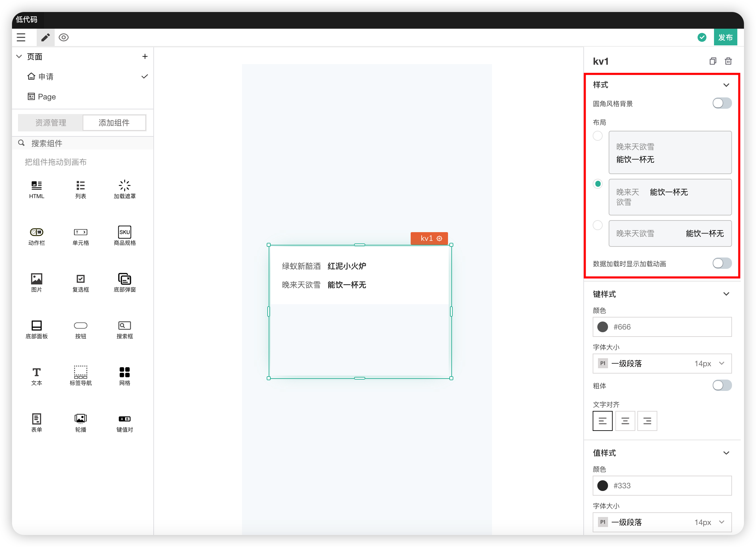The image size is (756, 547).
Task: Pick the 加载遮罩 loading component icon
Action: tap(124, 185)
